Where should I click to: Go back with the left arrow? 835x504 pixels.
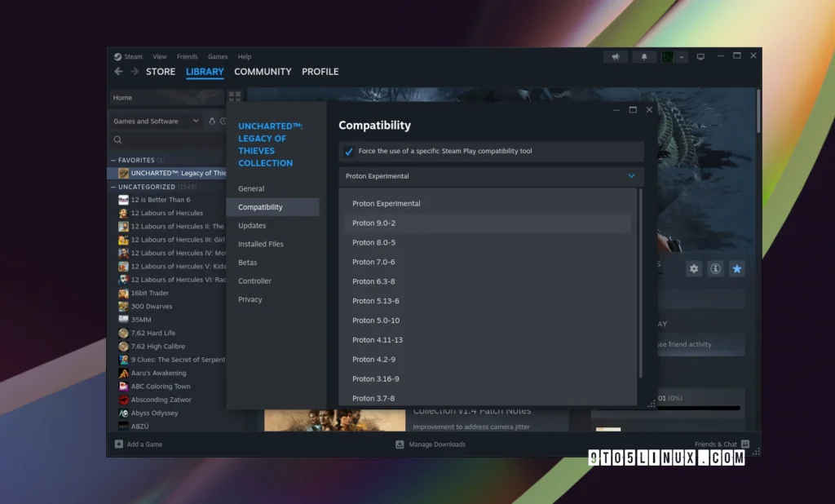(118, 72)
